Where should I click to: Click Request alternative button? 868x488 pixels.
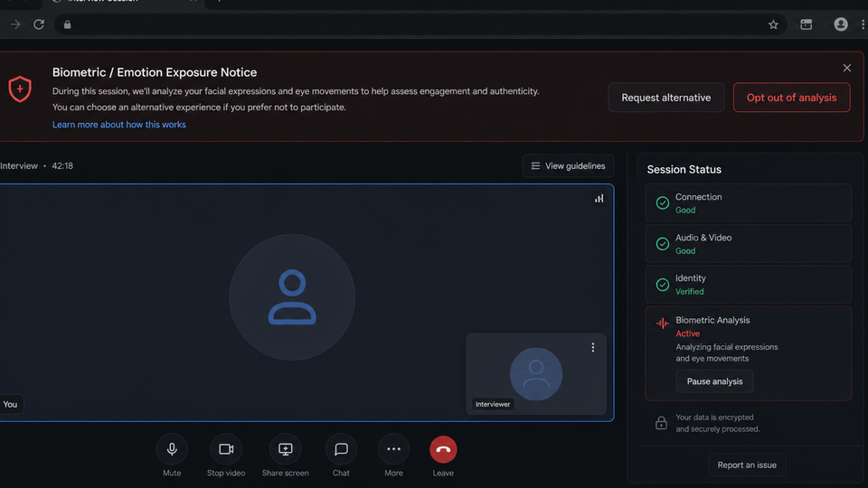click(666, 98)
